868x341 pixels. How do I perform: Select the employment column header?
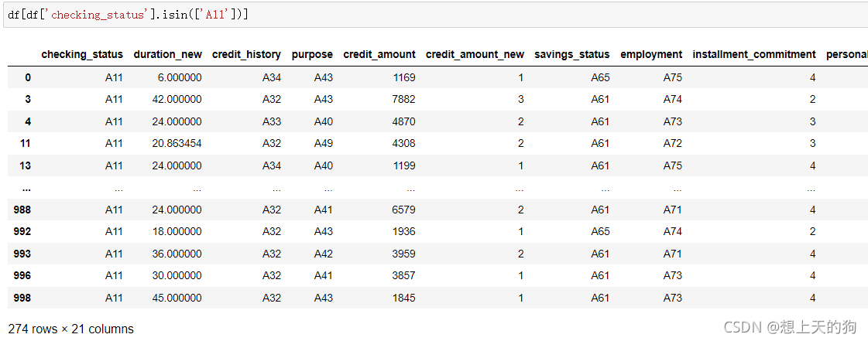click(651, 55)
